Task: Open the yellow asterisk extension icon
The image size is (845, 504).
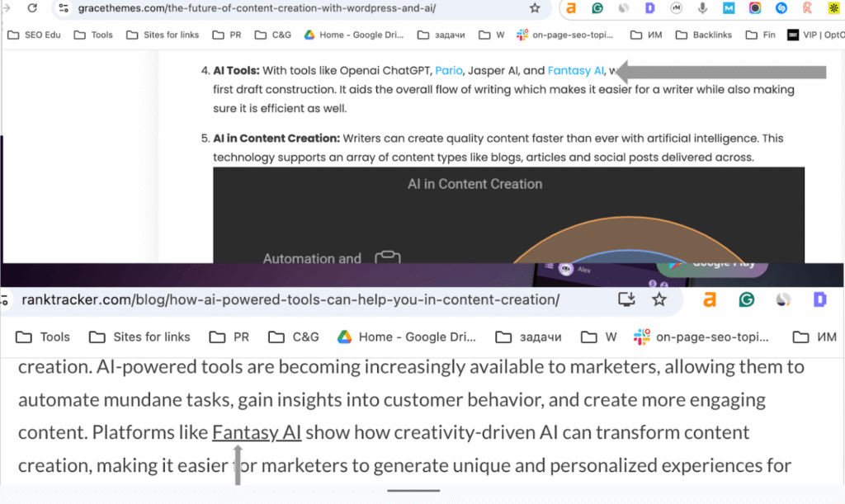Action: [x=833, y=8]
